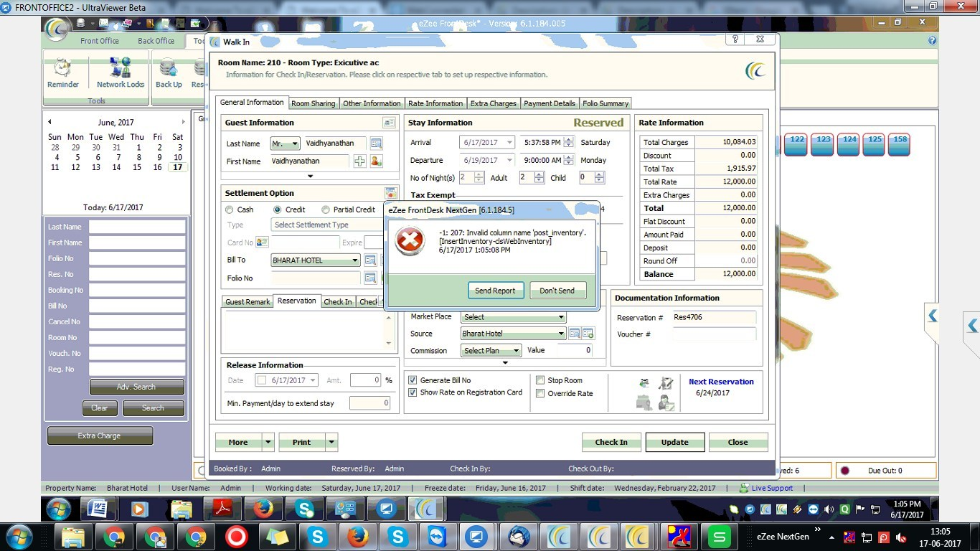This screenshot has height=551, width=980.
Task: Open the Folio Summary tab
Action: pos(606,103)
